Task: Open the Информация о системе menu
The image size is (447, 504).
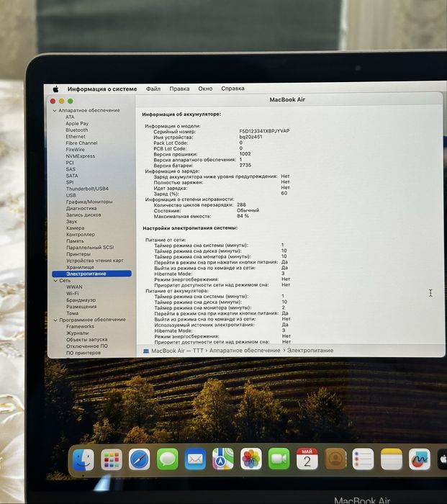Action: pyautogui.click(x=102, y=89)
